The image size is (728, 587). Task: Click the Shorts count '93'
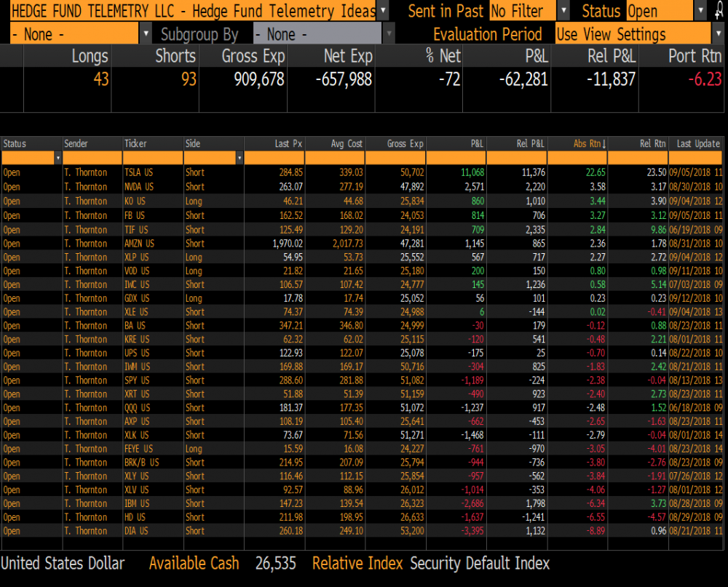[189, 79]
